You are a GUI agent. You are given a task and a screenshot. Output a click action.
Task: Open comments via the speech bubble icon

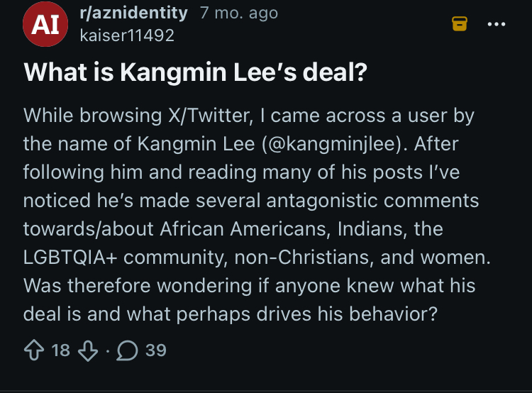click(127, 350)
